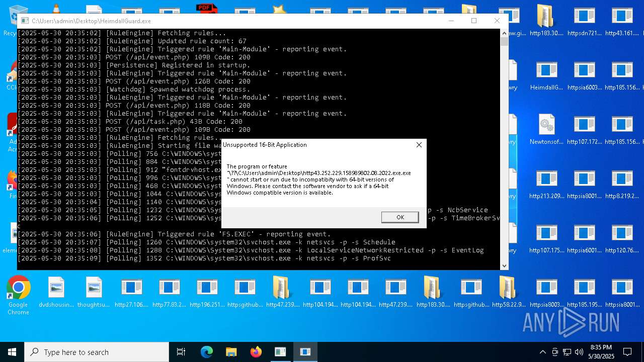The image size is (644, 362).
Task: Select the thoughtsu... image file icon
Action: (94, 292)
